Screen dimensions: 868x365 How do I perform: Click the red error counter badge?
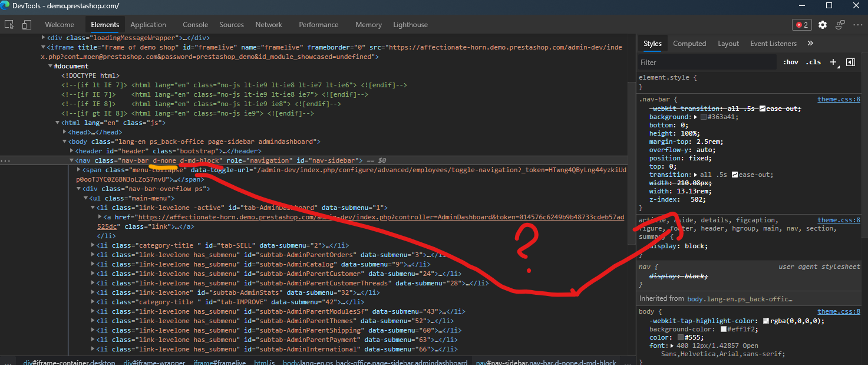pyautogui.click(x=801, y=25)
